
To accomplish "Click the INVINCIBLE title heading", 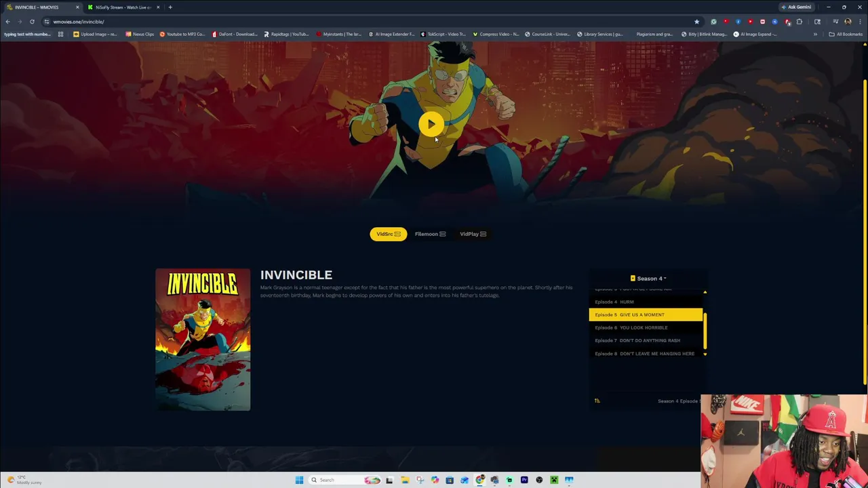I will click(x=296, y=274).
